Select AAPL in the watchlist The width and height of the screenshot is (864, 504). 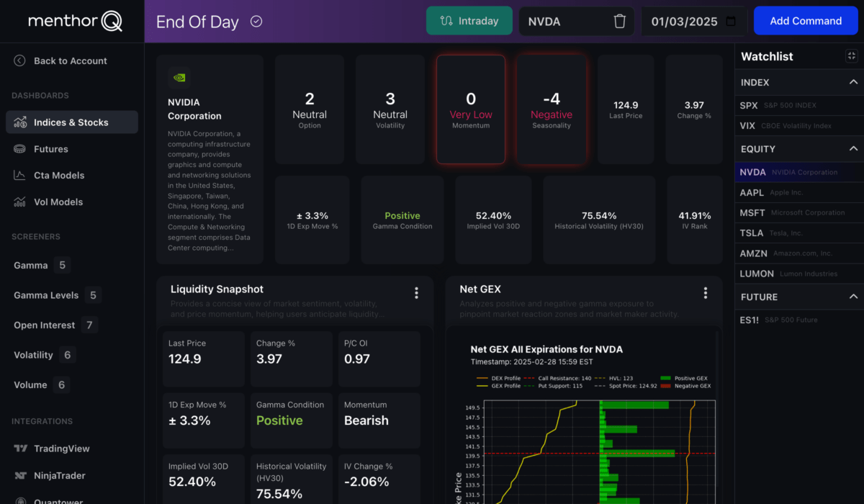click(x=799, y=192)
